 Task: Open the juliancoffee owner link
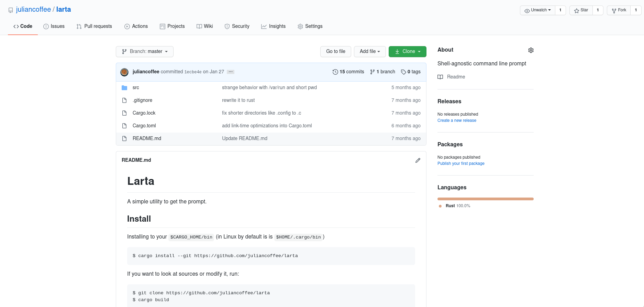pos(33,9)
